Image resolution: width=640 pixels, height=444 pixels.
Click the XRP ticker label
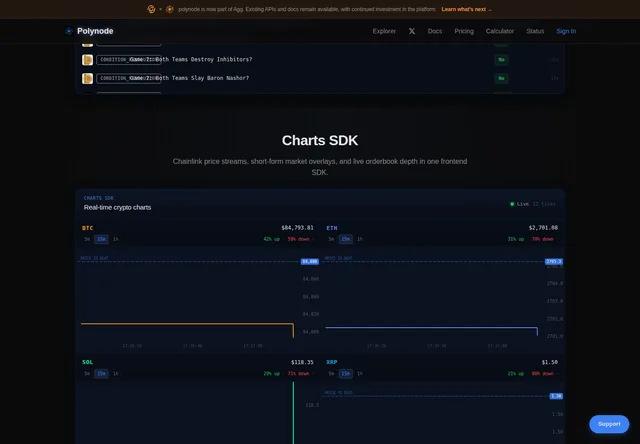point(332,362)
